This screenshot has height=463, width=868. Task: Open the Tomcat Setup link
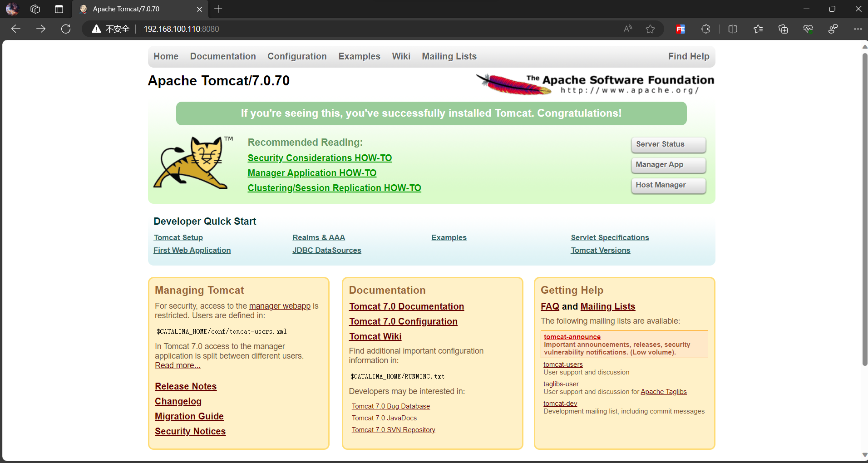click(x=178, y=237)
